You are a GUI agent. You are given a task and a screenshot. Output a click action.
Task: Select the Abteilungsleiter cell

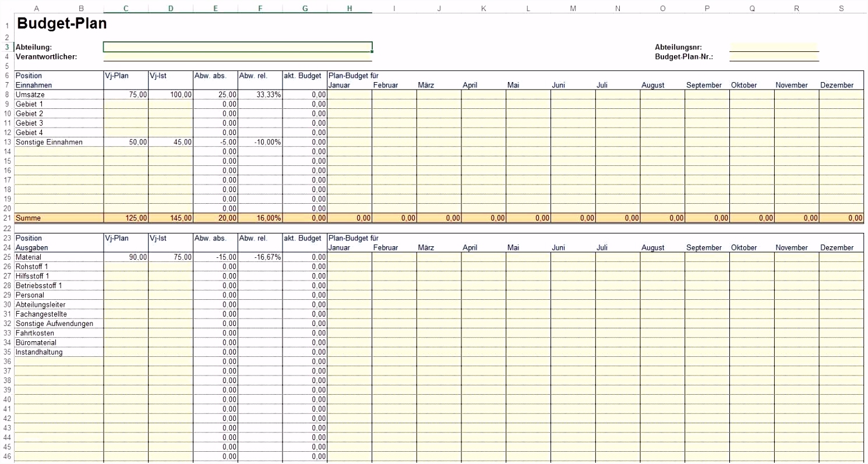(x=58, y=304)
